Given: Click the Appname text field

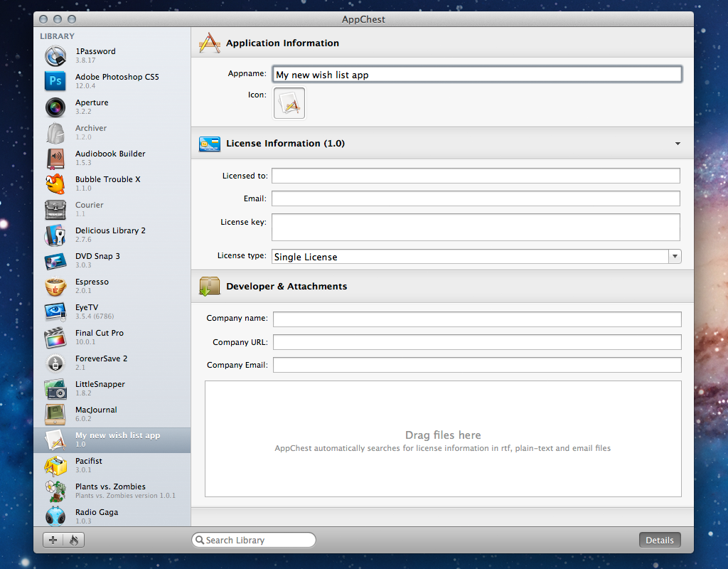Looking at the screenshot, I should click(477, 74).
